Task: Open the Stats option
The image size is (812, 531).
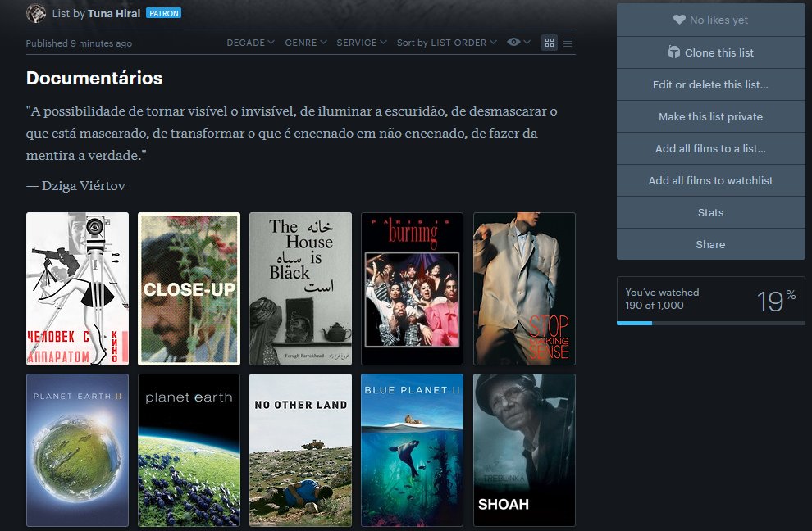Action: tap(710, 212)
